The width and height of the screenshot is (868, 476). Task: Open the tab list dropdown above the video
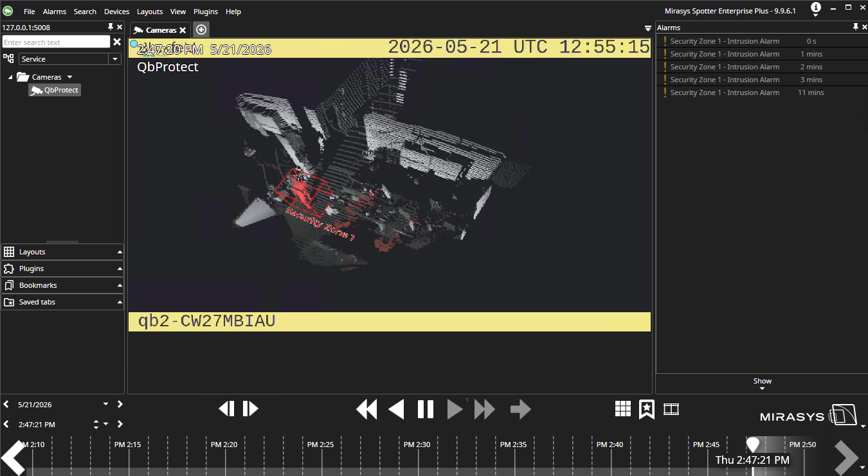tap(647, 29)
